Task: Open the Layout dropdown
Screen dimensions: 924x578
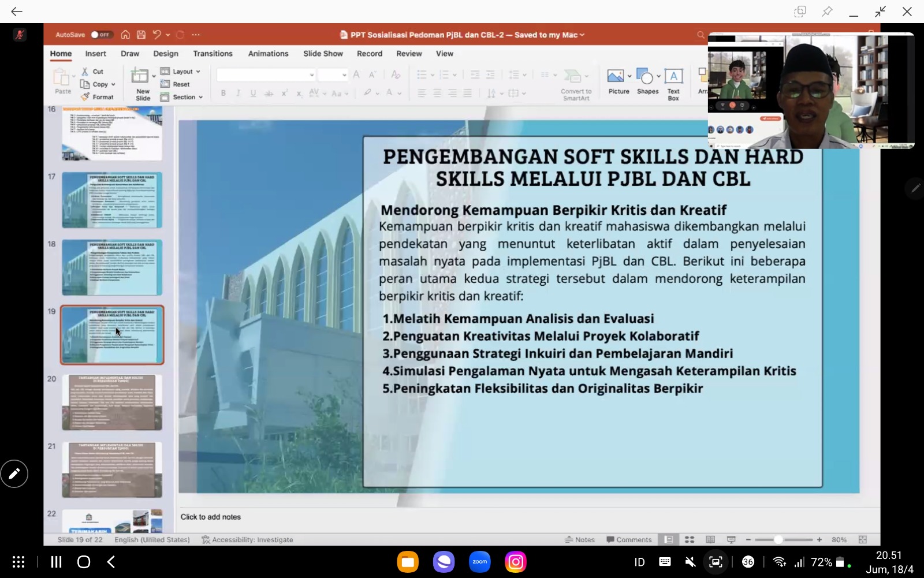Action: pyautogui.click(x=180, y=72)
